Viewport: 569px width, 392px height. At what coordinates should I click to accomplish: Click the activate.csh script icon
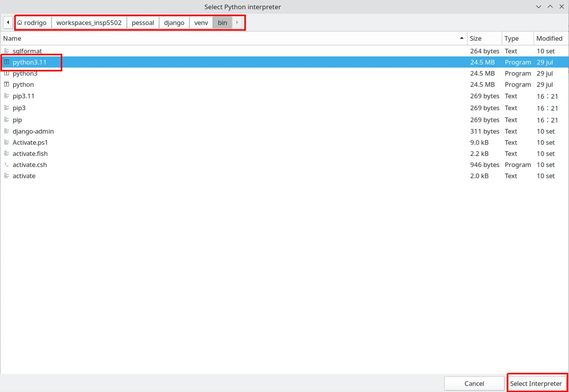point(7,165)
